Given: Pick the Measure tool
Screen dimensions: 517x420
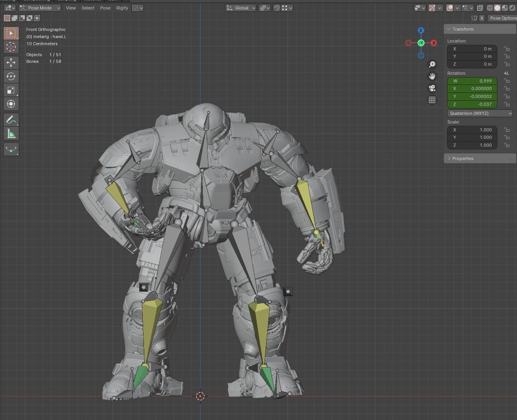Looking at the screenshot, I should point(11,134).
